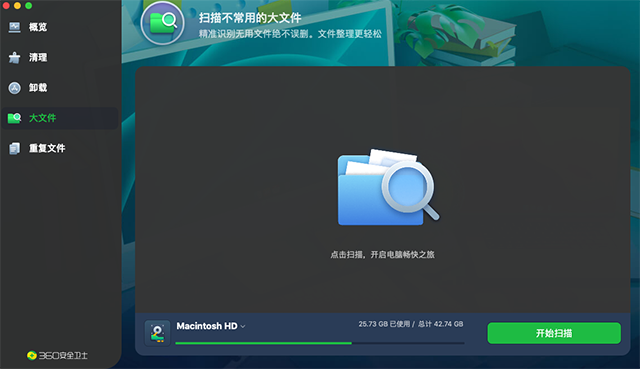640x369 pixels.
Task: Click the large-file scan header icon
Action: pos(162,23)
